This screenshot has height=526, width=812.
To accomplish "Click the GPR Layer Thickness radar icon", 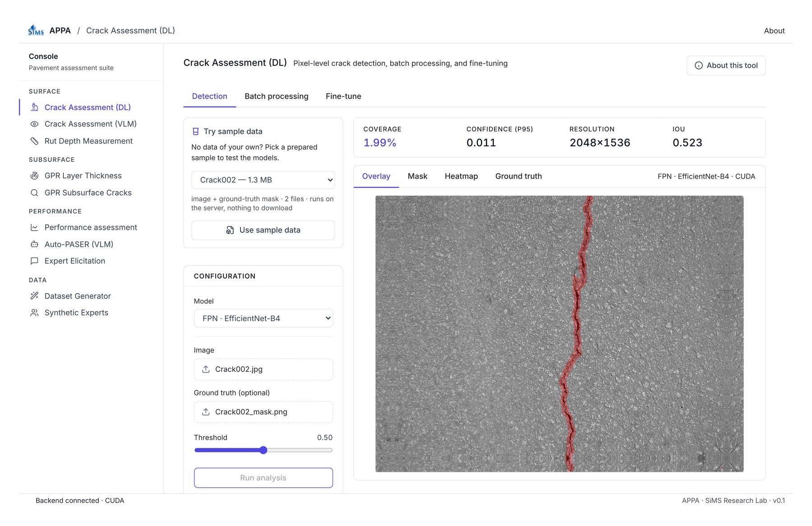I will coord(34,176).
